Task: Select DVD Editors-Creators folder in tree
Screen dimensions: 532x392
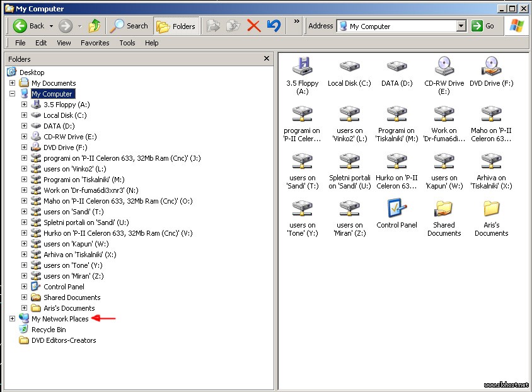Action: tap(64, 340)
